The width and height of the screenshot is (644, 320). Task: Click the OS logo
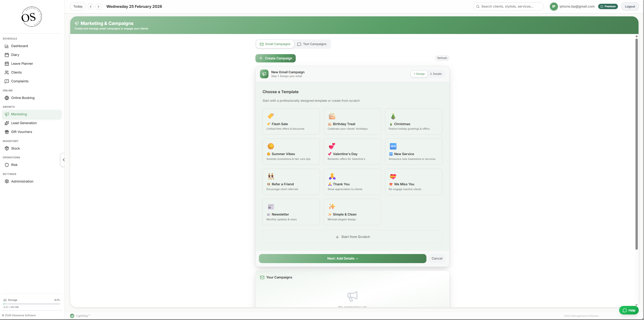coord(31,17)
